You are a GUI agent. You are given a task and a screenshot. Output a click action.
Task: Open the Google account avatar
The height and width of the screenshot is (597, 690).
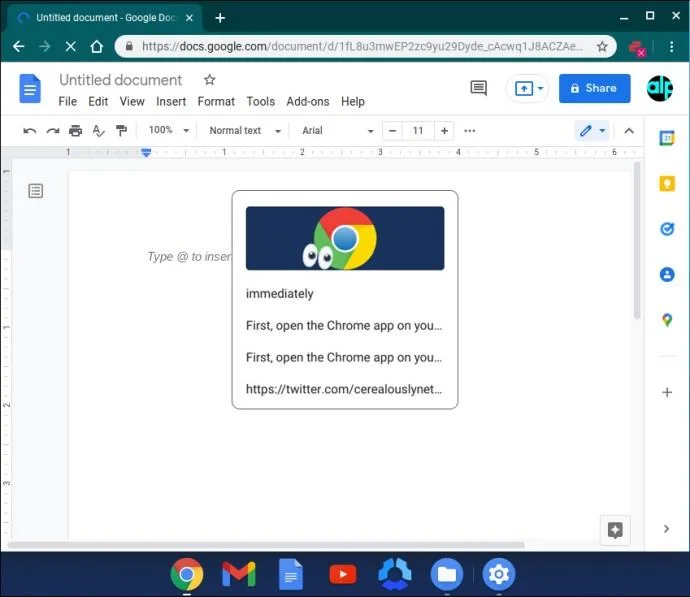click(659, 88)
